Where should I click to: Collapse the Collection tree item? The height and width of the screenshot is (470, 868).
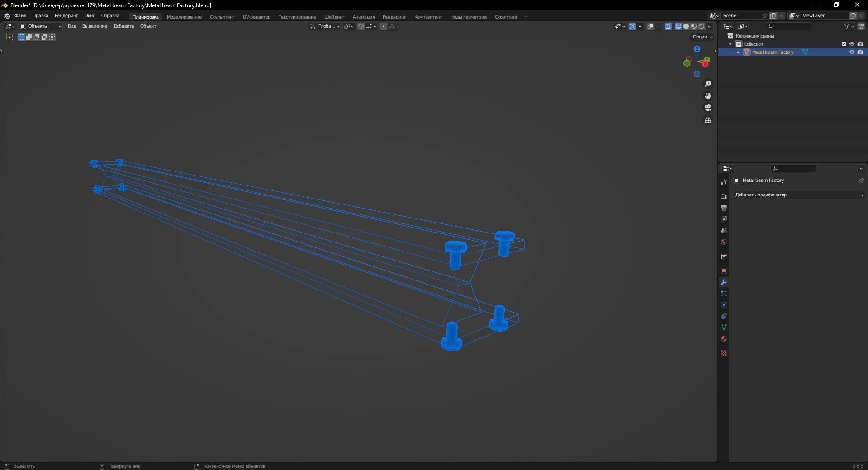coord(730,44)
